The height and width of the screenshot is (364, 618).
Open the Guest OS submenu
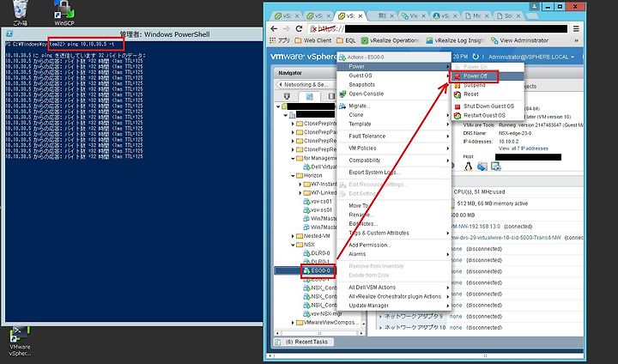[x=394, y=76]
